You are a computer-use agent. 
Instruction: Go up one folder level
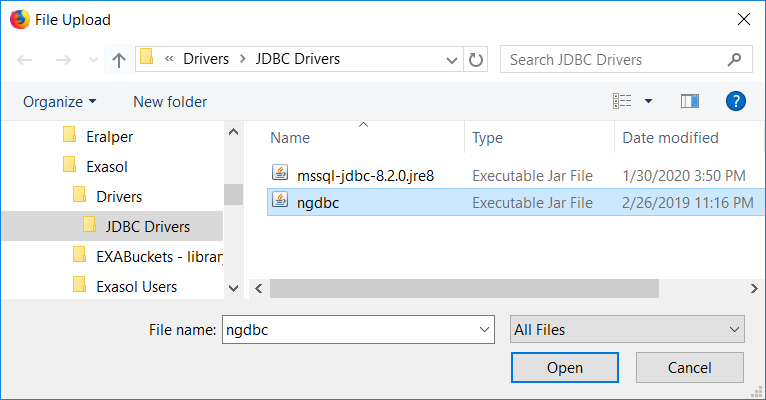click(119, 60)
